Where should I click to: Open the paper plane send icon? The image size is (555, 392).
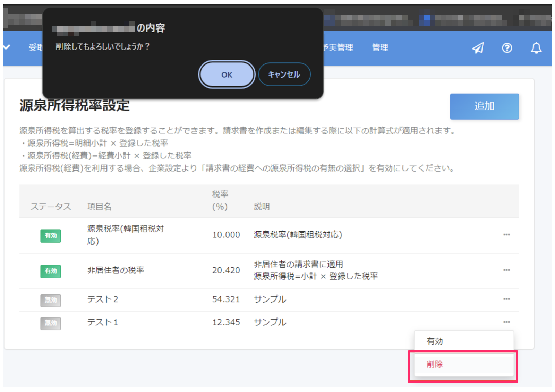(478, 48)
